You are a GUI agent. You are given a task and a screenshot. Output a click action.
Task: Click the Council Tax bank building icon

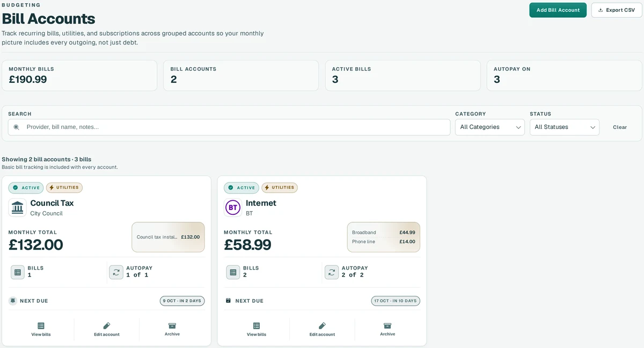[x=17, y=207]
